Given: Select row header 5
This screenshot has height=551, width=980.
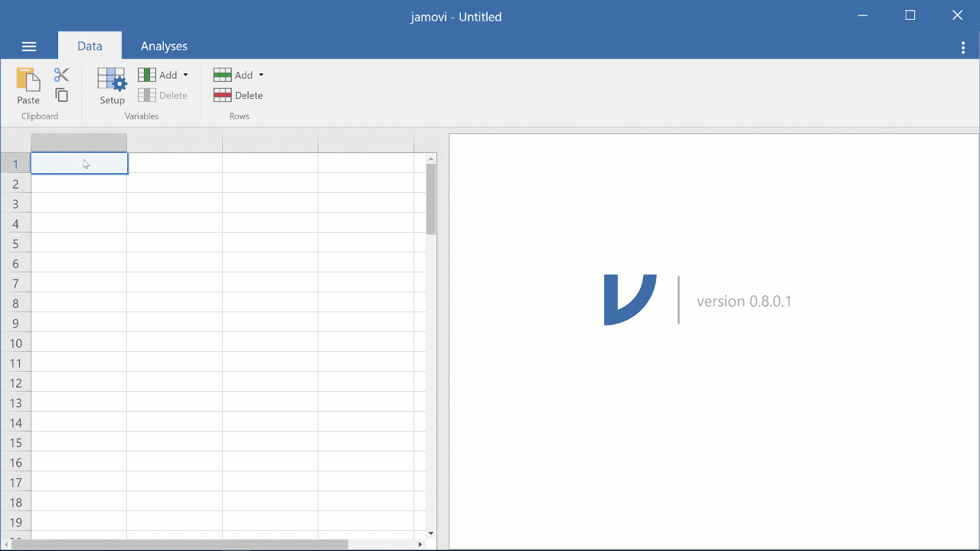Looking at the screenshot, I should (15, 243).
